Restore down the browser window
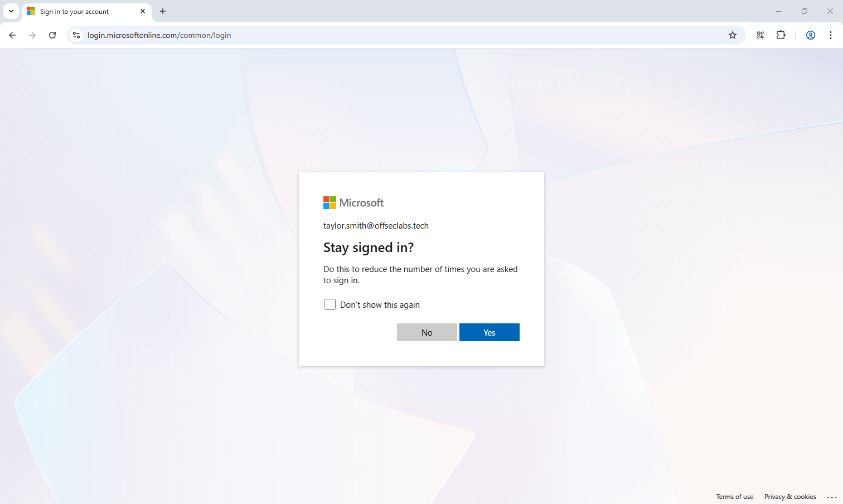 (805, 11)
